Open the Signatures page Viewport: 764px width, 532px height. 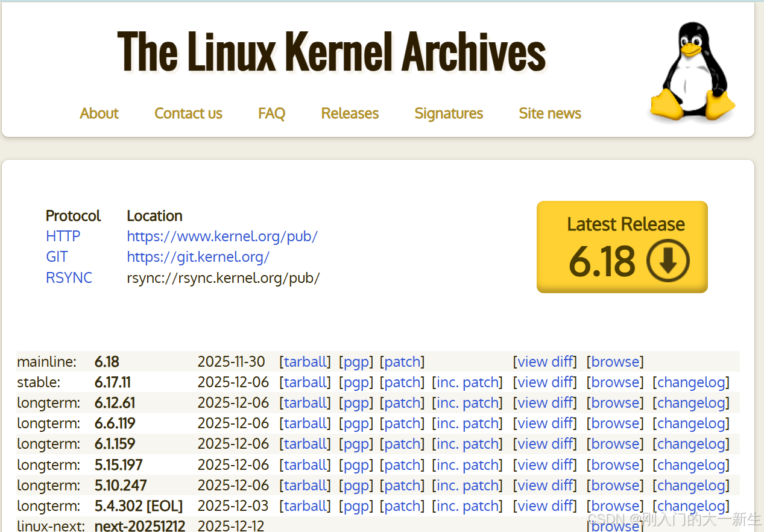tap(449, 113)
